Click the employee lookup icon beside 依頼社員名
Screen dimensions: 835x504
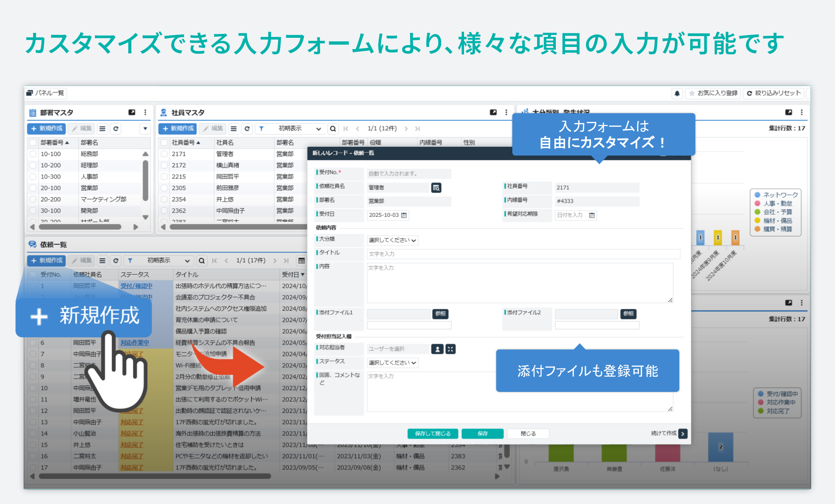[437, 187]
